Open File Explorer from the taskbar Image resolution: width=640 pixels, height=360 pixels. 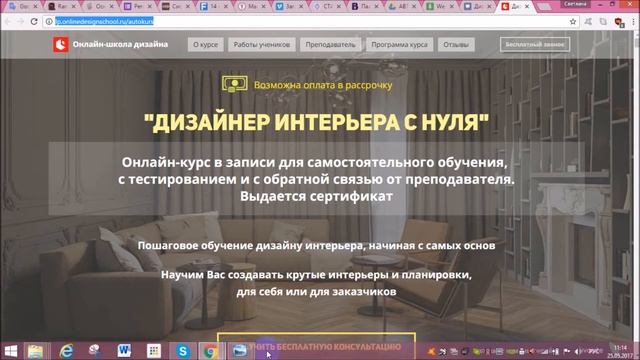(x=36, y=351)
